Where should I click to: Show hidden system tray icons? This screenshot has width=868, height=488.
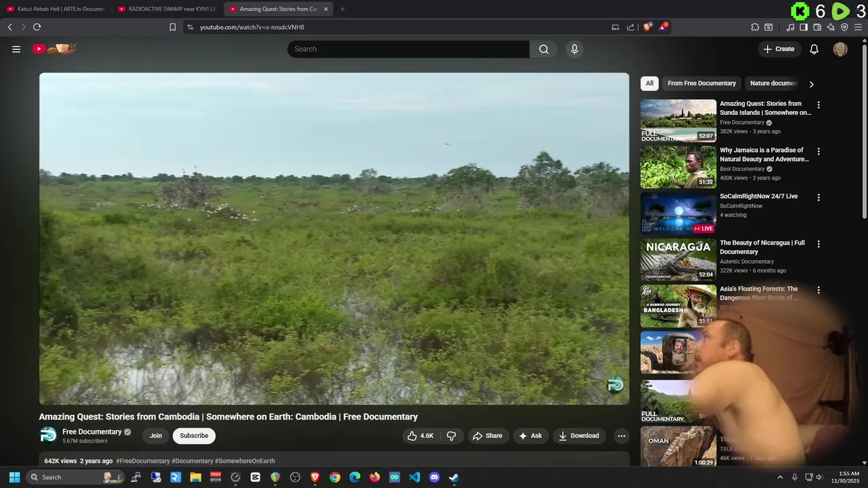780,477
